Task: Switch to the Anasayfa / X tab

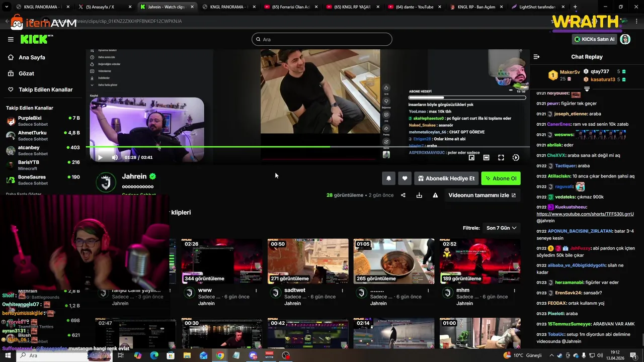Action: (105, 7)
